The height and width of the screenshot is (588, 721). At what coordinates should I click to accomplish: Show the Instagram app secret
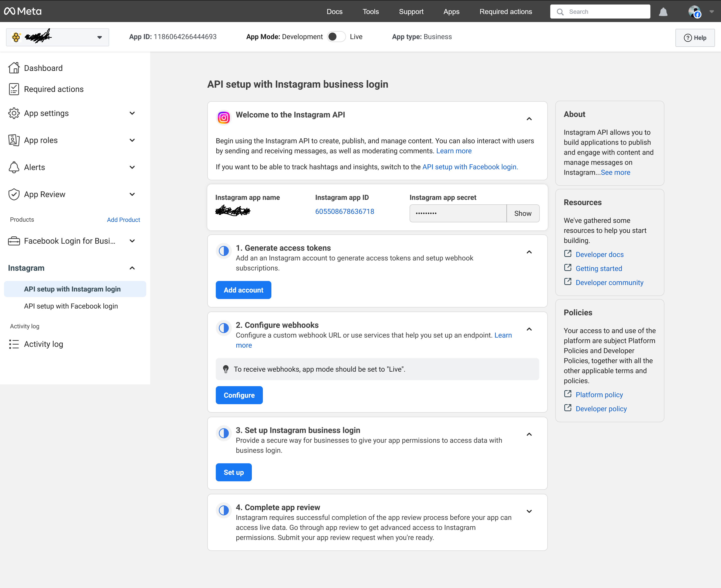point(522,213)
